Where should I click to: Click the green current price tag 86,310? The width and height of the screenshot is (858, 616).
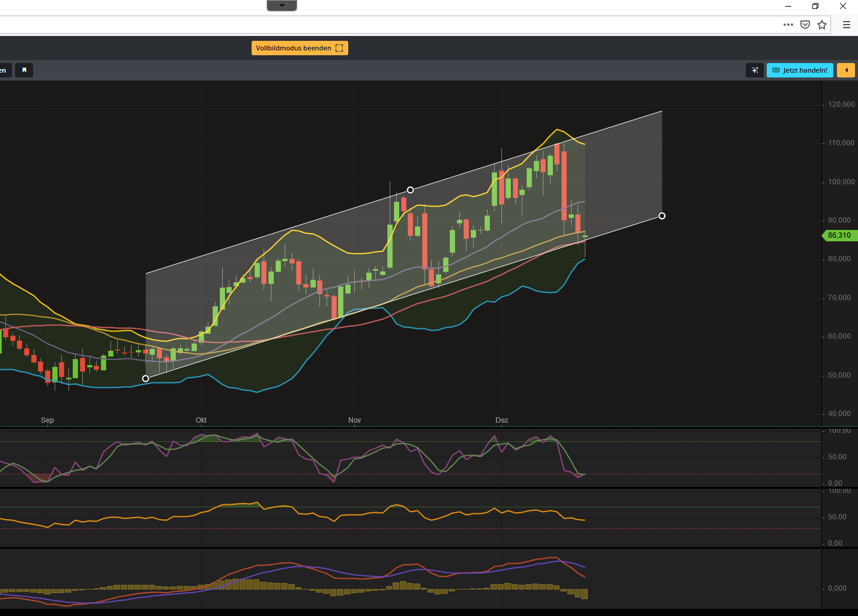tap(839, 235)
